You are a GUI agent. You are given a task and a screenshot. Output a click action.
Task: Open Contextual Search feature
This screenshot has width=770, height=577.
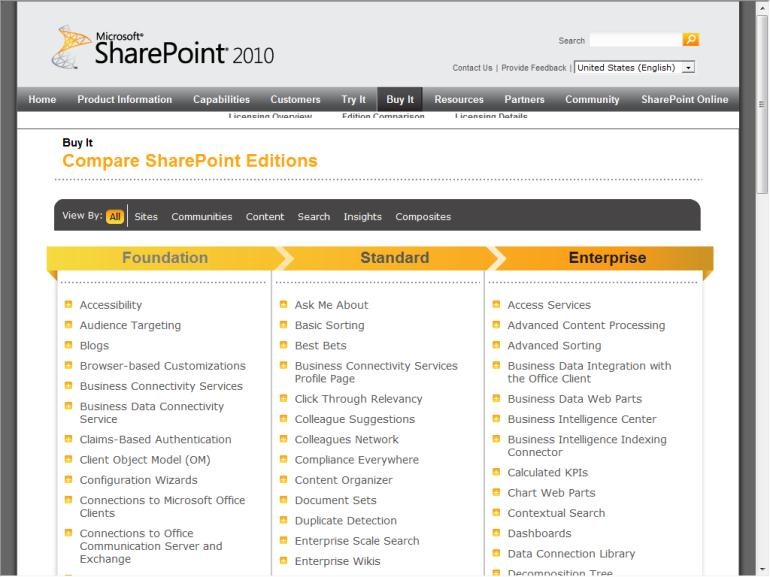(x=556, y=513)
